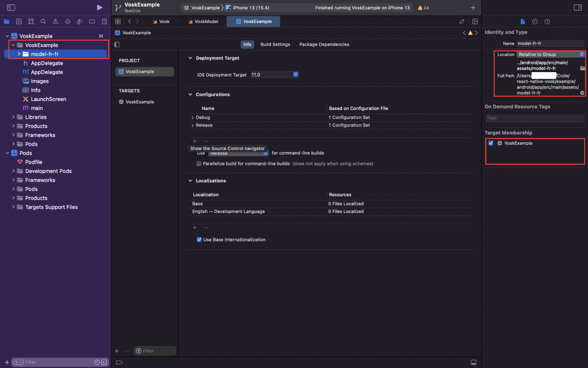This screenshot has height=368, width=588.
Task: Open iOS Deployment Target dropdown
Action: point(274,75)
